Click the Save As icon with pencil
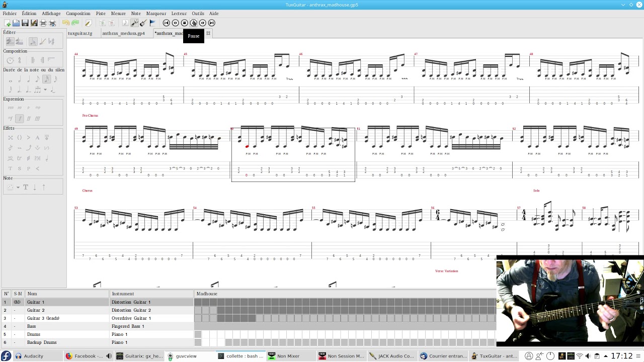Screen dimensions: 644x362 tap(34, 23)
